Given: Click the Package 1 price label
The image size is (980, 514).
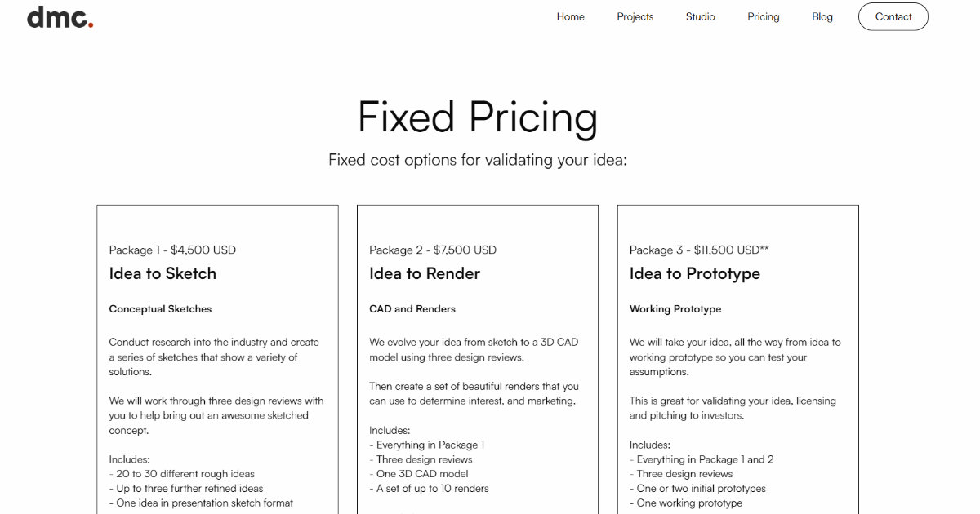Looking at the screenshot, I should point(172,250).
